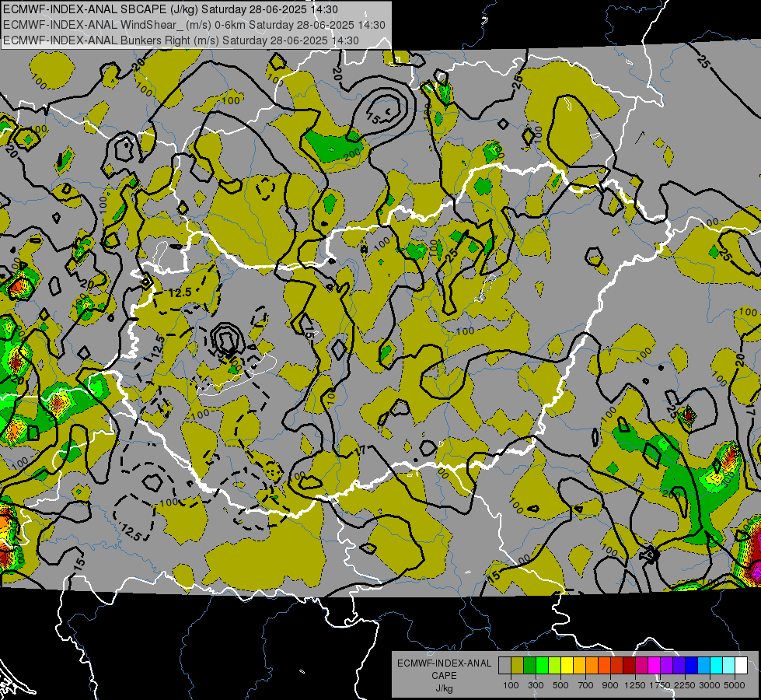The image size is (761, 700).
Task: Click the Bunkers Right header line
Action: point(181,40)
